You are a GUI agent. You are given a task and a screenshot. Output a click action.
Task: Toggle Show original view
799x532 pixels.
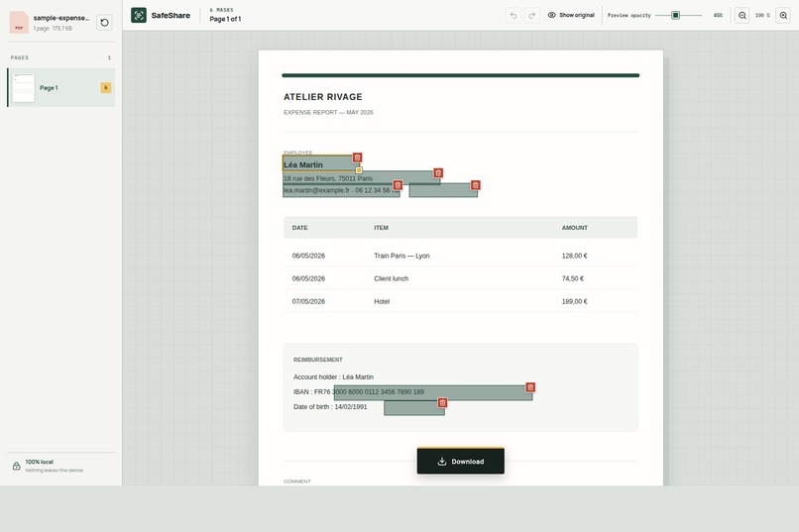click(x=571, y=15)
